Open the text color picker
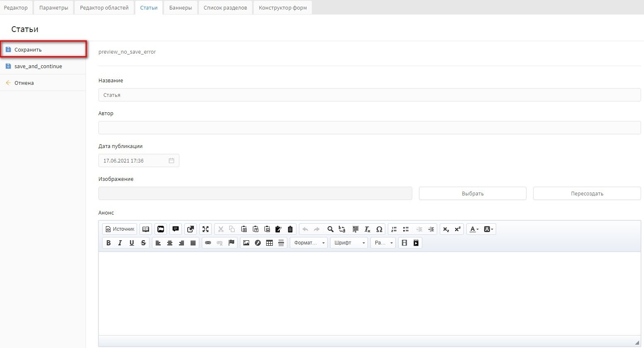The image size is (644, 348). [x=474, y=229]
